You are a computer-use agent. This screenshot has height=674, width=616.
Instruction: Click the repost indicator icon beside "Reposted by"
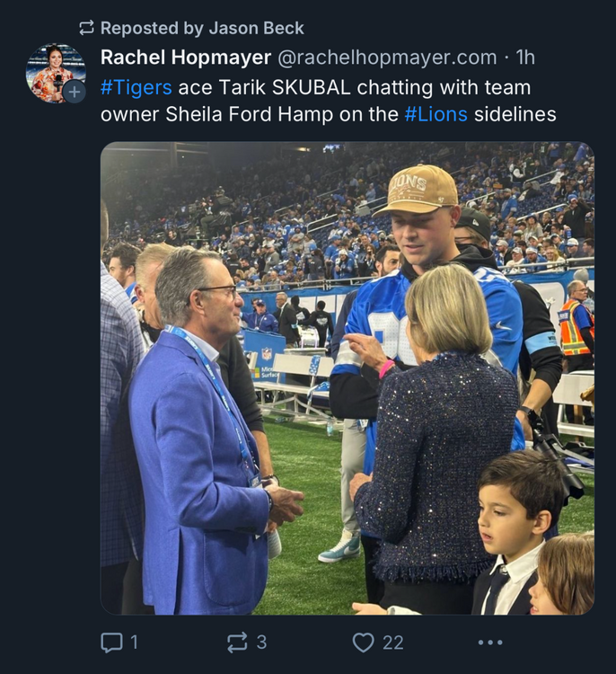pyautogui.click(x=86, y=28)
